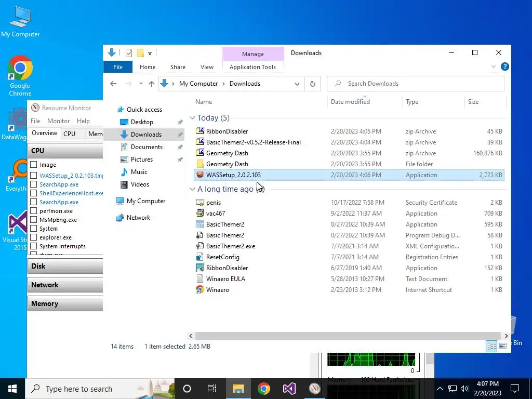This screenshot has height=399, width=532.
Task: Open Home ribbon tab
Action: click(x=147, y=67)
